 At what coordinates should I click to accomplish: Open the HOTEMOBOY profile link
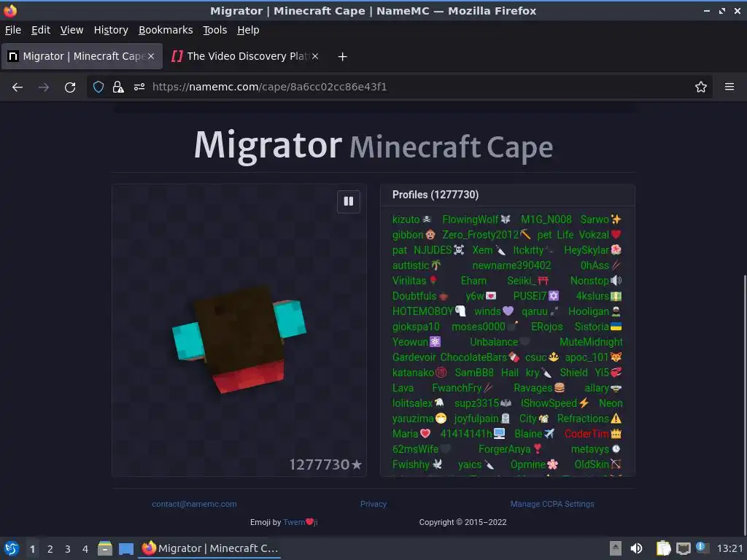click(422, 311)
